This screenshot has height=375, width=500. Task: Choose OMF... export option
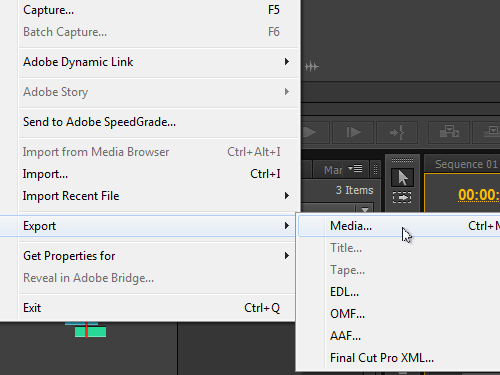click(x=399, y=314)
